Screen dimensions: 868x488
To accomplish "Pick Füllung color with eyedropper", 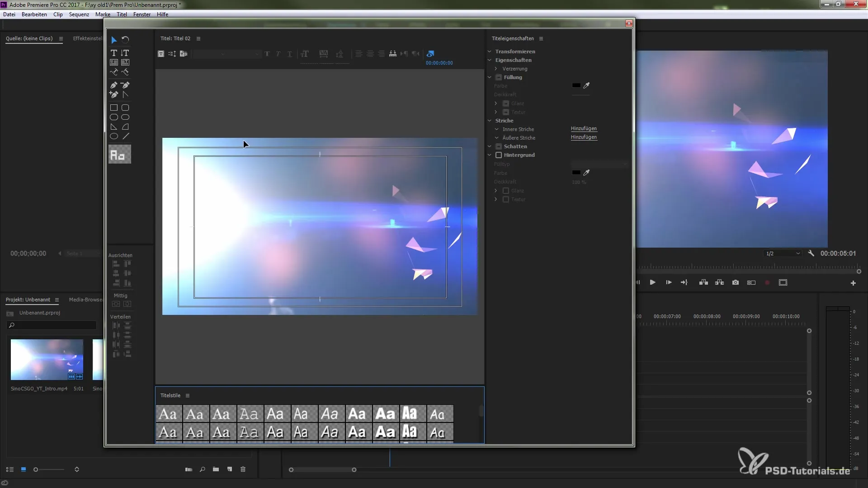I will tap(586, 85).
